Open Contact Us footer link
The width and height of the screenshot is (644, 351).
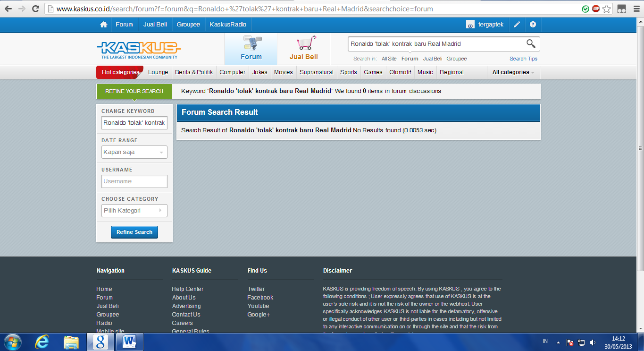186,315
